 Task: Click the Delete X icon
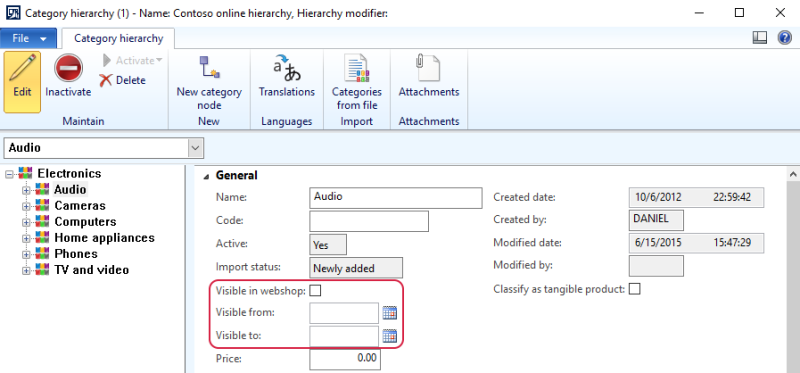(106, 80)
